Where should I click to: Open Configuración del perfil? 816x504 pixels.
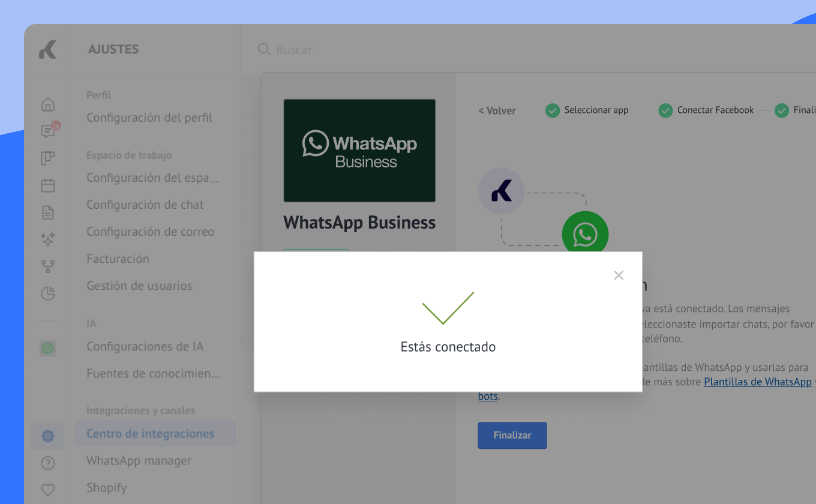[x=149, y=118]
